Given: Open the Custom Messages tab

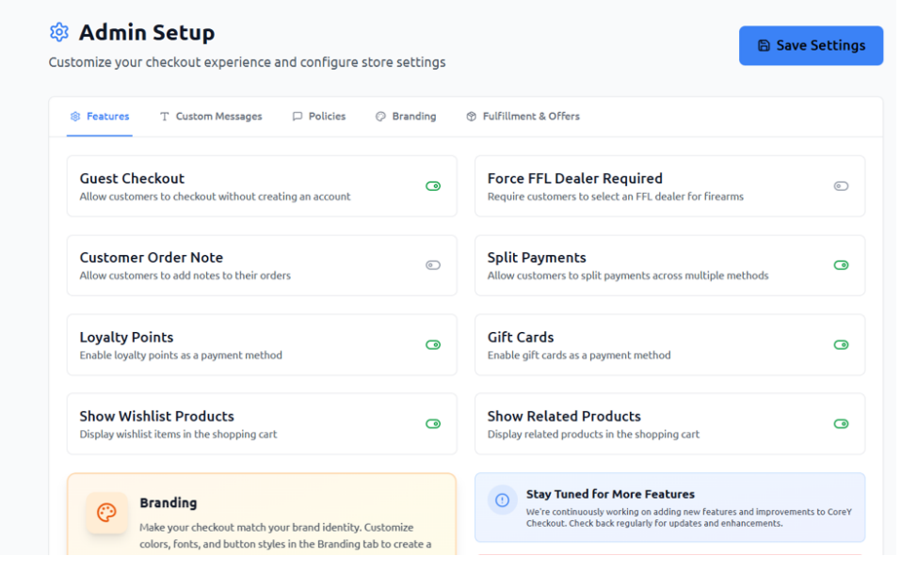Looking at the screenshot, I should (x=210, y=117).
